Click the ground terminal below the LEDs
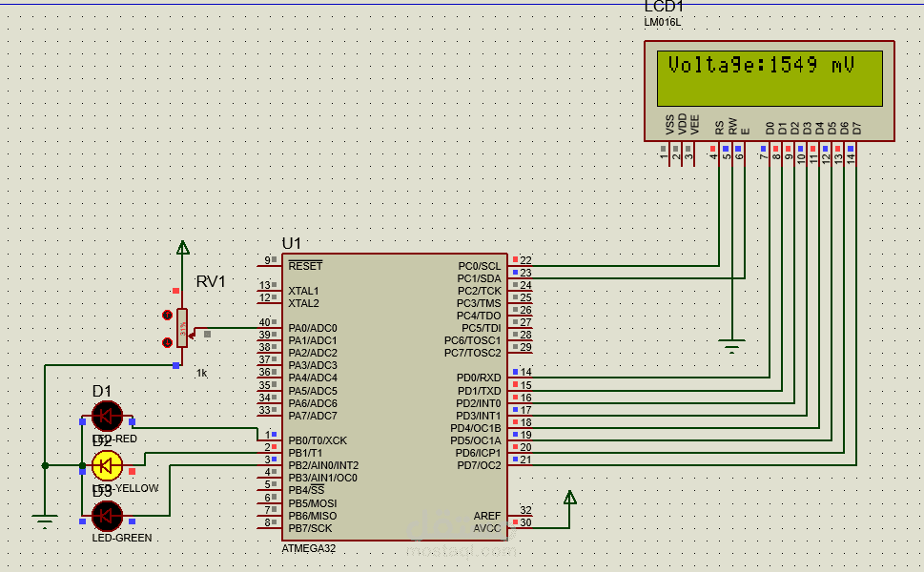 [45, 521]
